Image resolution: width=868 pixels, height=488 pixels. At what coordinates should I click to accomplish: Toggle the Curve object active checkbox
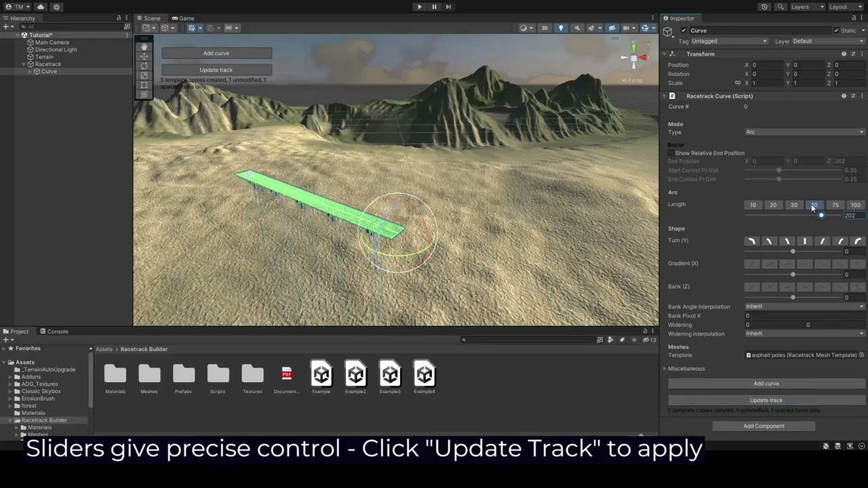684,30
